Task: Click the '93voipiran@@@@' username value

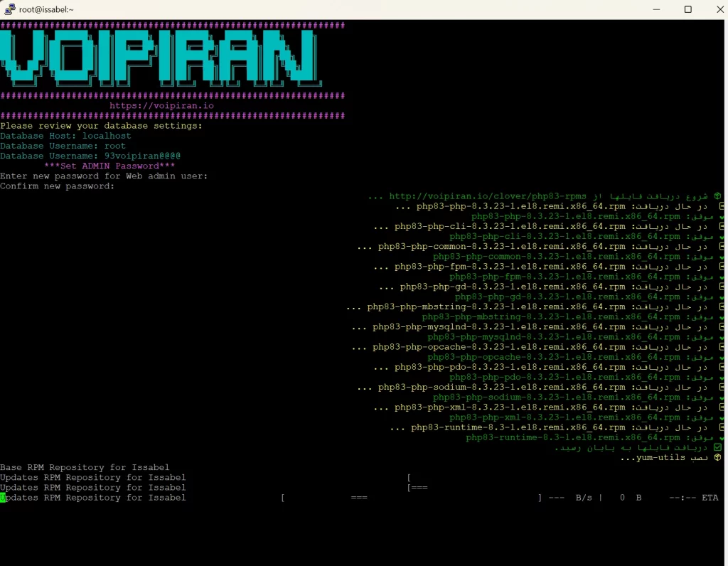Action: (142, 156)
